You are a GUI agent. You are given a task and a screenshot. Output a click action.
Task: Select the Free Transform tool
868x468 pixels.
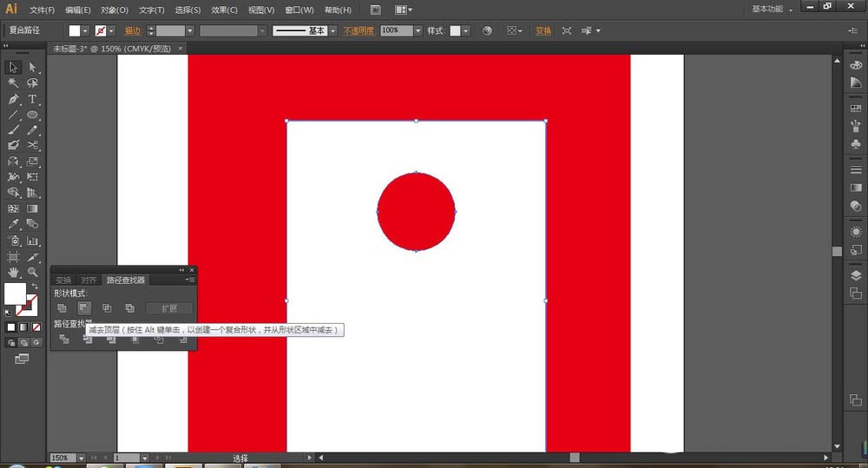click(x=33, y=176)
